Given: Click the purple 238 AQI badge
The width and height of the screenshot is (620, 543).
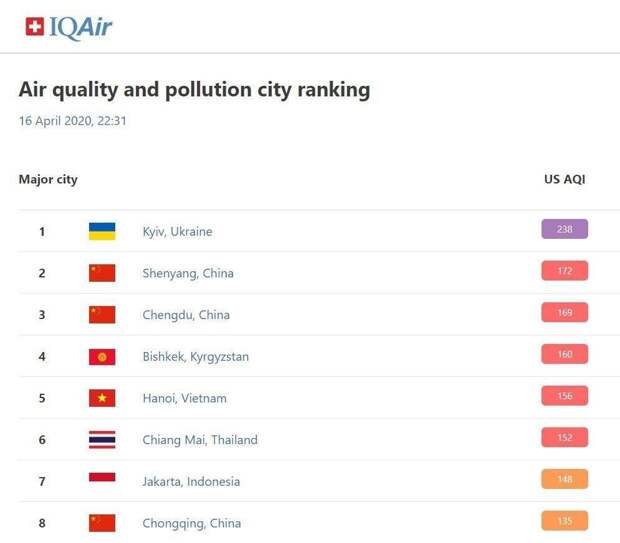Looking at the screenshot, I should 565,229.
